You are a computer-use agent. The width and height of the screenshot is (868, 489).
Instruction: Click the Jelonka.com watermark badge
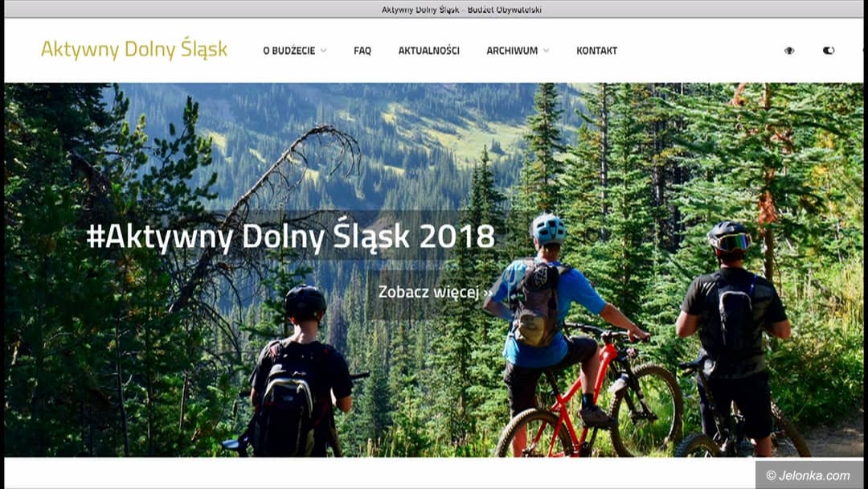tap(809, 475)
